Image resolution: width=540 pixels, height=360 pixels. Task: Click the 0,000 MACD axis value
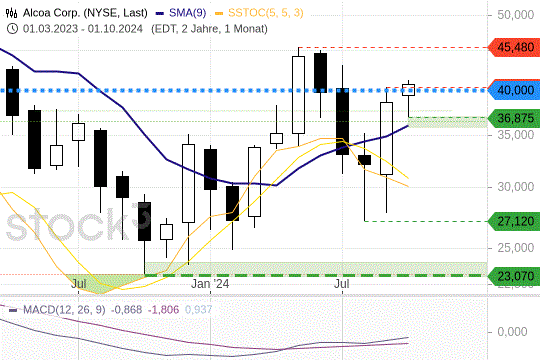(x=512, y=332)
